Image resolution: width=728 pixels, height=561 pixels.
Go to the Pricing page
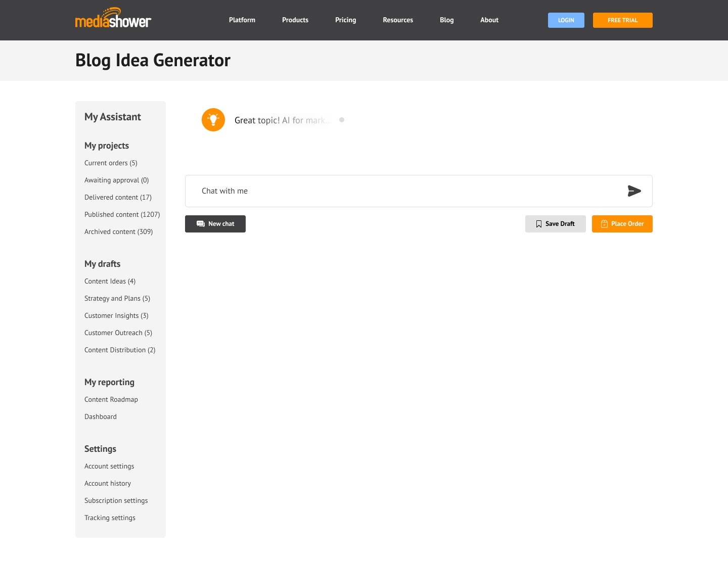coord(346,20)
